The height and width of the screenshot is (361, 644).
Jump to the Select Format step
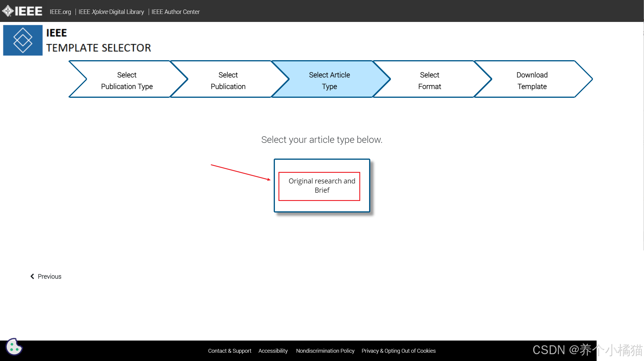coord(429,80)
